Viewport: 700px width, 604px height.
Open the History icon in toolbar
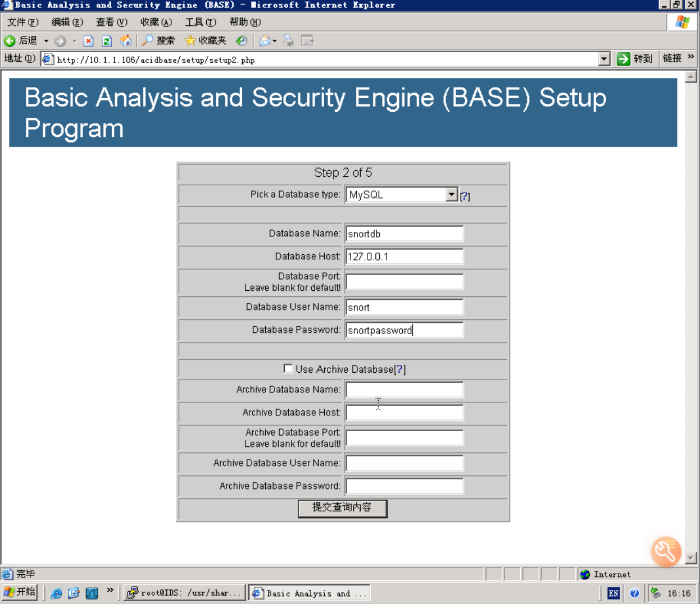pyautogui.click(x=242, y=40)
